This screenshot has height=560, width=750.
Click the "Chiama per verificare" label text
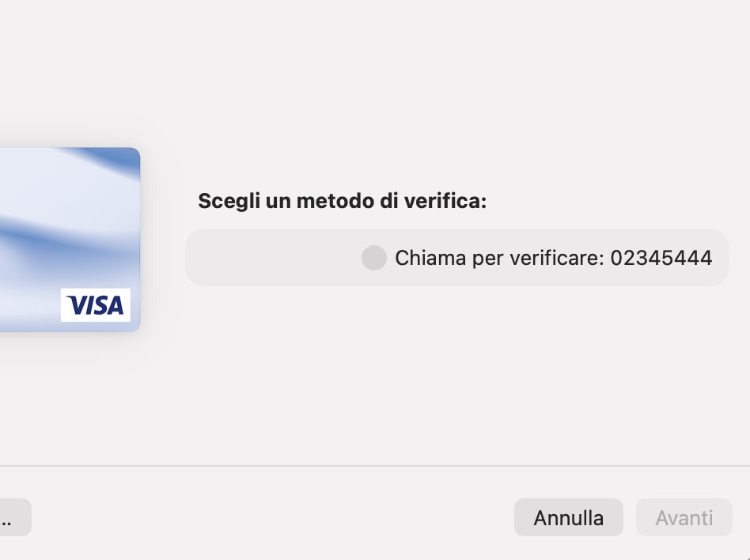click(499, 258)
